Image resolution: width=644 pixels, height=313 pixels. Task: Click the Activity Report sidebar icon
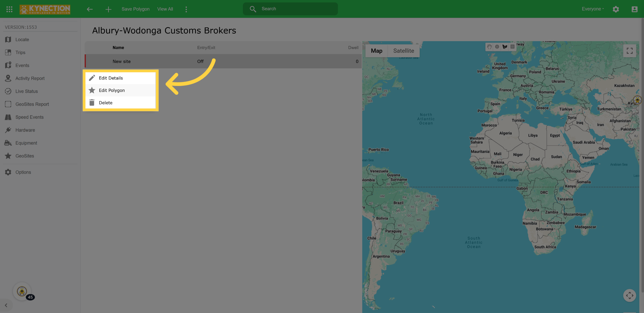pyautogui.click(x=8, y=78)
